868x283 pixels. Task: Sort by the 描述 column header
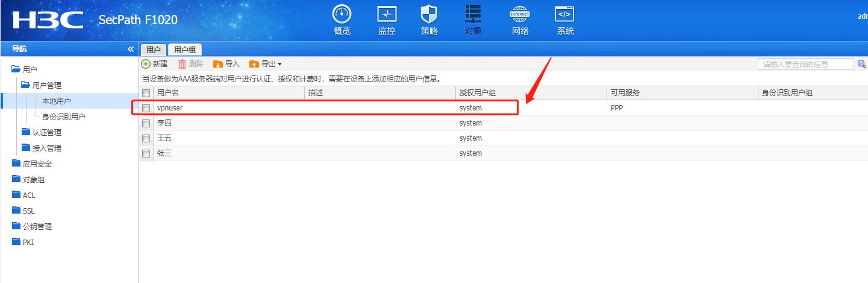[380, 93]
